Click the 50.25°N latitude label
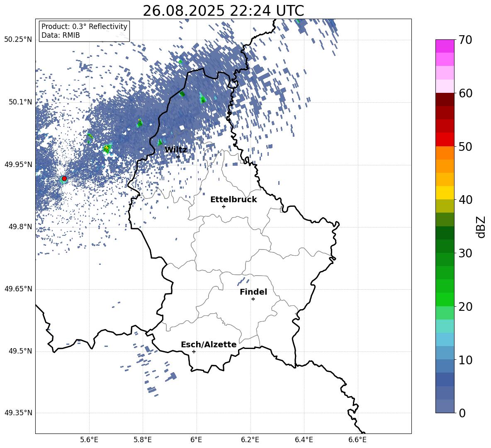This screenshot has height=448, width=491. pyautogui.click(x=19, y=40)
